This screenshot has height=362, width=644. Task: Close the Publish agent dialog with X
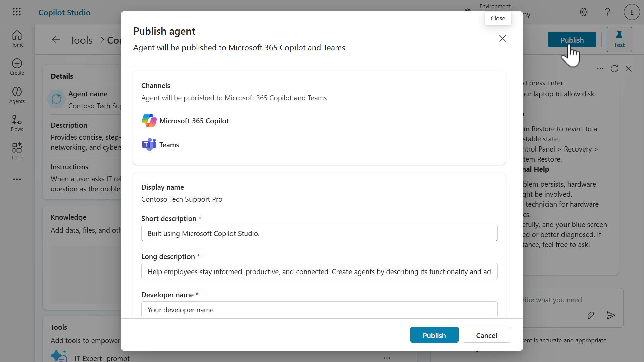(502, 38)
